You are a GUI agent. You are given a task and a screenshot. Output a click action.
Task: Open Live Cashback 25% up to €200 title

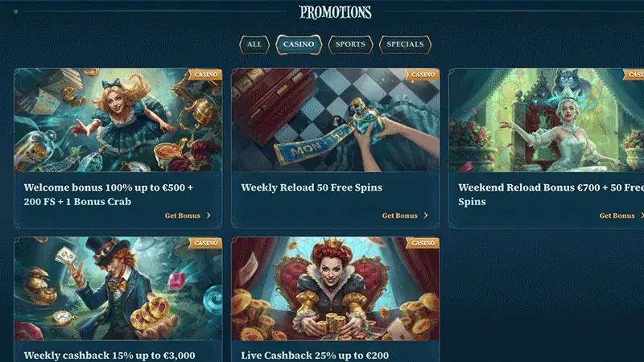[x=315, y=356]
